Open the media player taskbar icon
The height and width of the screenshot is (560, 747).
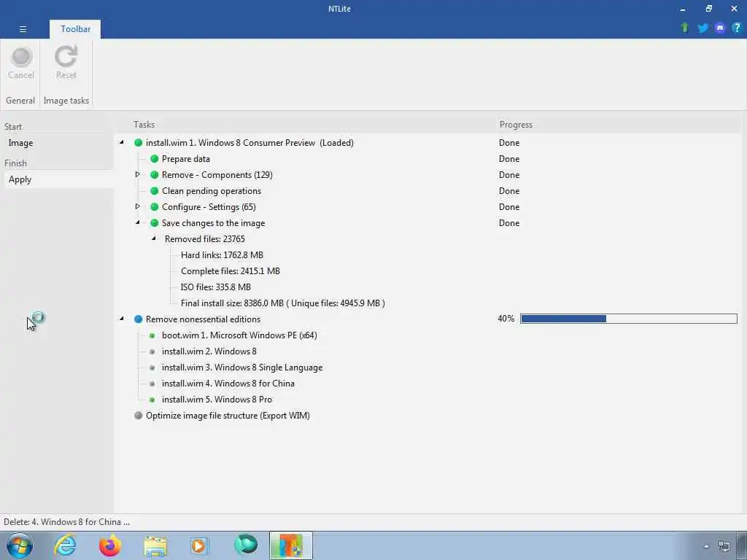[199, 545]
